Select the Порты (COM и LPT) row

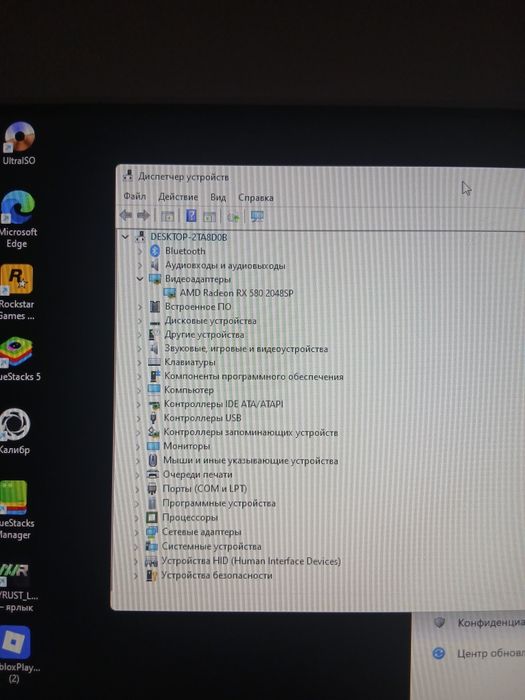(x=204, y=489)
